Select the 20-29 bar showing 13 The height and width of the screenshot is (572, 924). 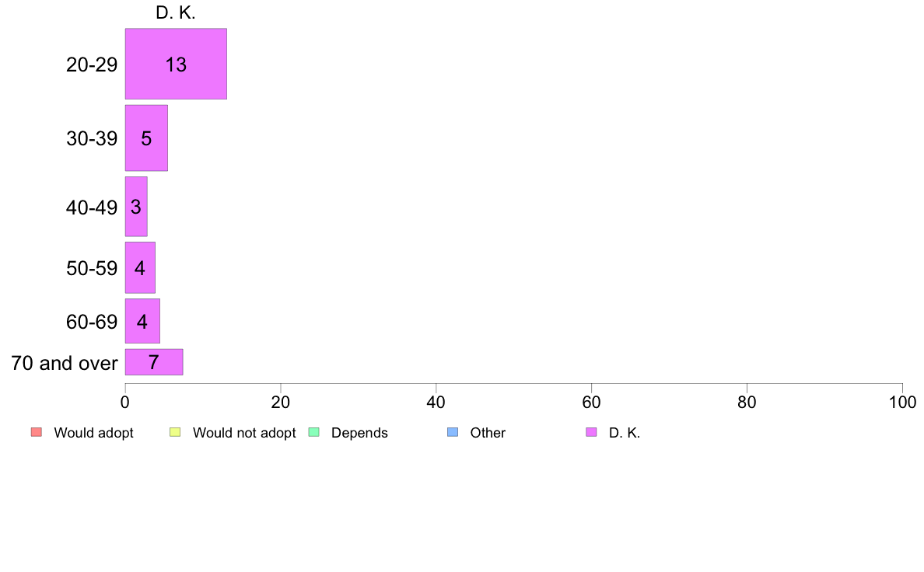[x=177, y=64]
